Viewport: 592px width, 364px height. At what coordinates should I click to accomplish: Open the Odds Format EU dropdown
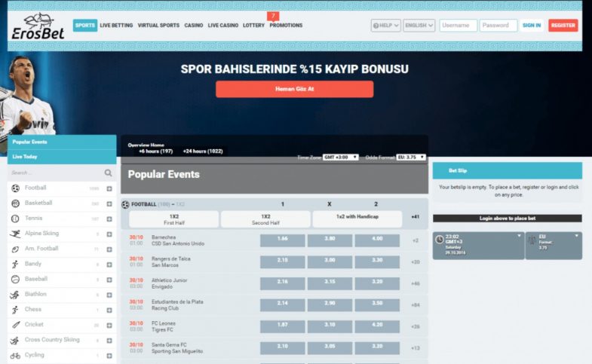(x=410, y=157)
